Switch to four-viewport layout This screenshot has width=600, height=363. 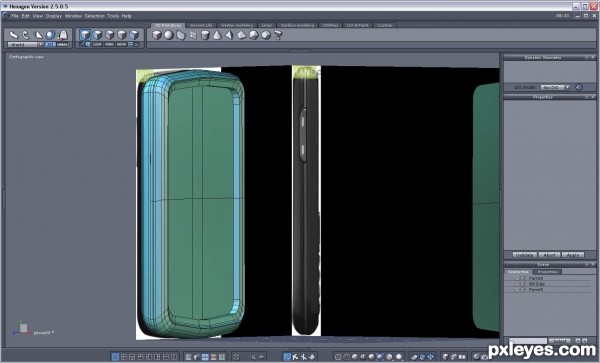point(124,357)
